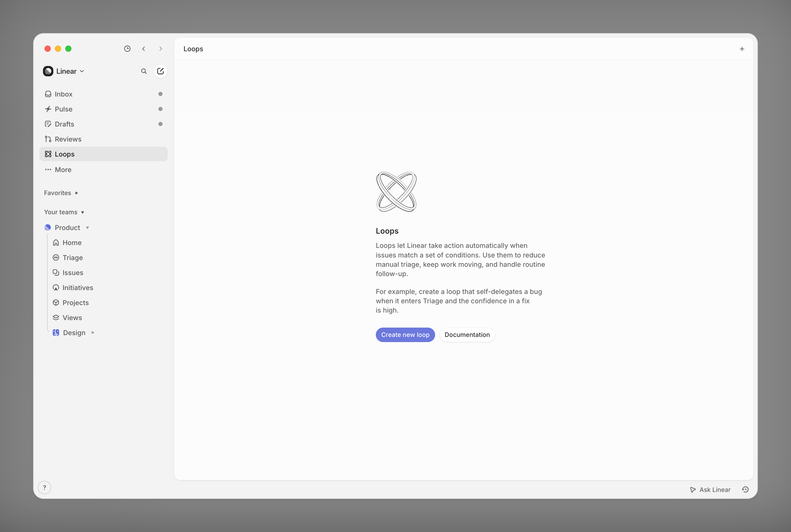Click the Drafts icon
The height and width of the screenshot is (532, 791).
pyautogui.click(x=48, y=124)
